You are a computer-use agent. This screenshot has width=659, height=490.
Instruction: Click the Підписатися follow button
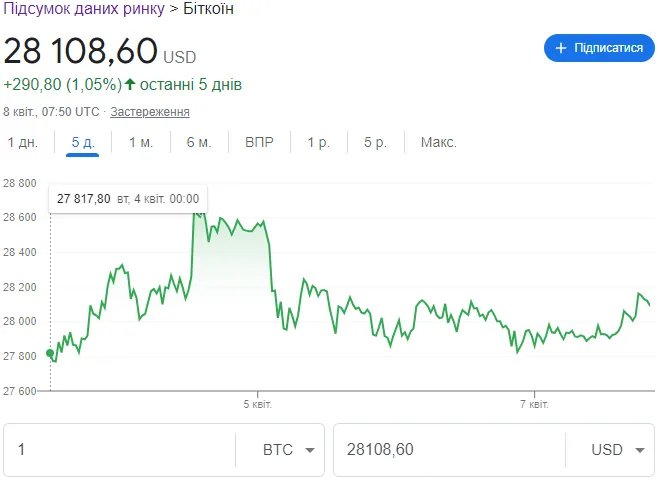click(599, 48)
